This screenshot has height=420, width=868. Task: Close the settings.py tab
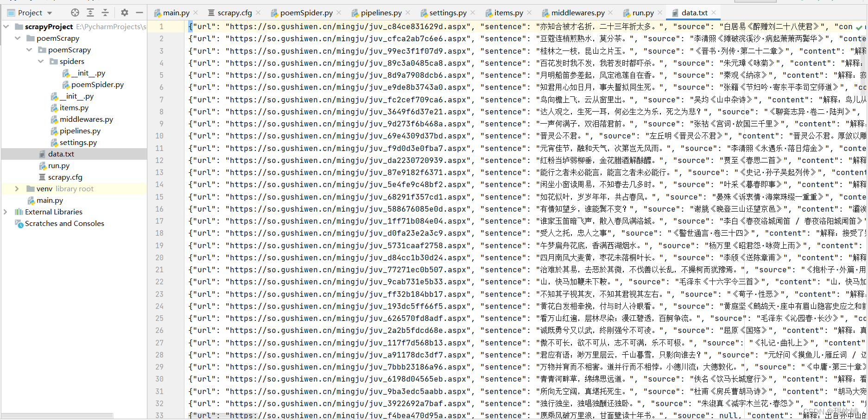[473, 13]
